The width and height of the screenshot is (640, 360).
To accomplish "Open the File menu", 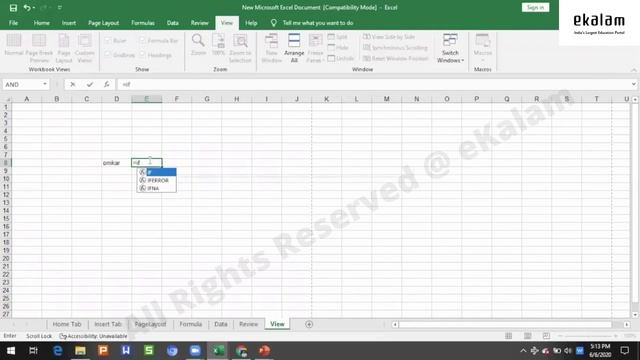I will tap(13, 23).
